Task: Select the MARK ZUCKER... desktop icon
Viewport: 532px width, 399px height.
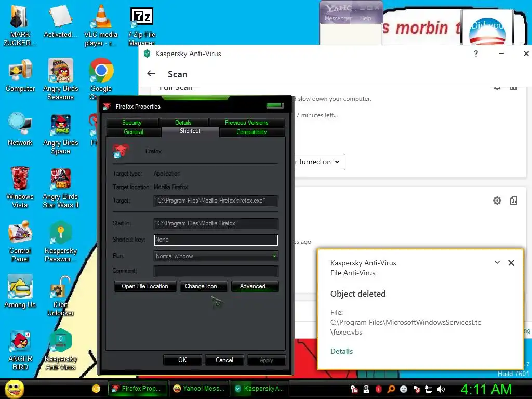Action: tap(20, 25)
